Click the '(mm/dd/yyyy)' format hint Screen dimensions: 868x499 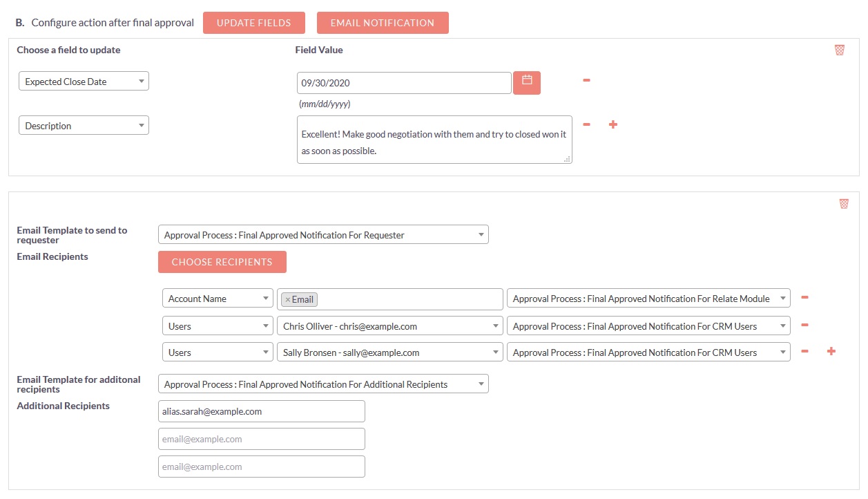coord(325,104)
